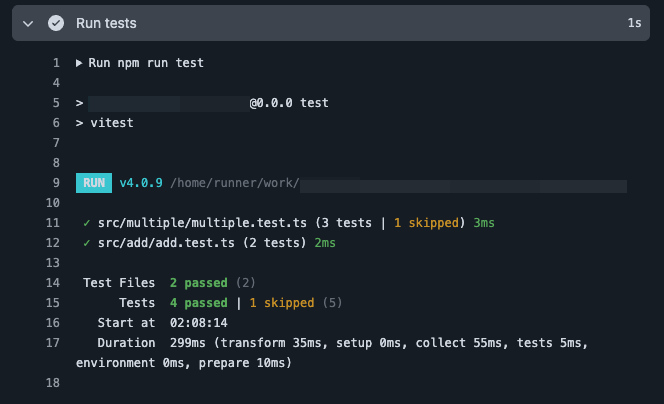Click green checkmark beside multiple.test.ts
664x404 pixels.
tap(87, 223)
